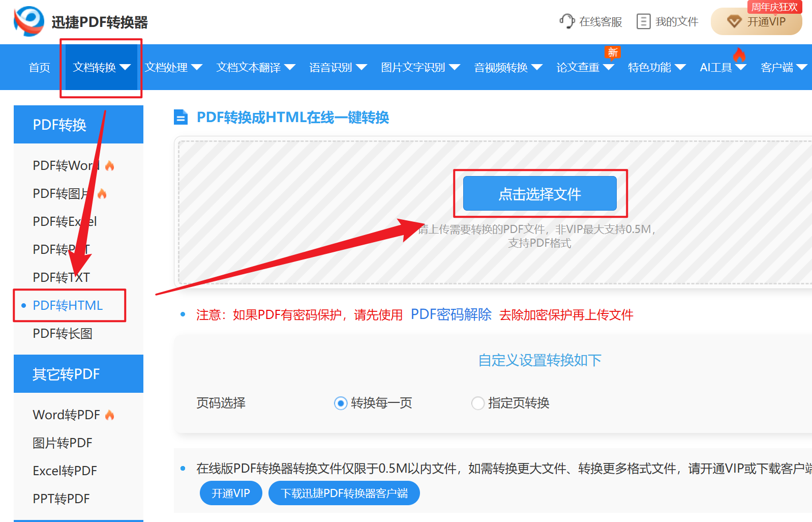Click the 页码选择 label

coord(221,403)
